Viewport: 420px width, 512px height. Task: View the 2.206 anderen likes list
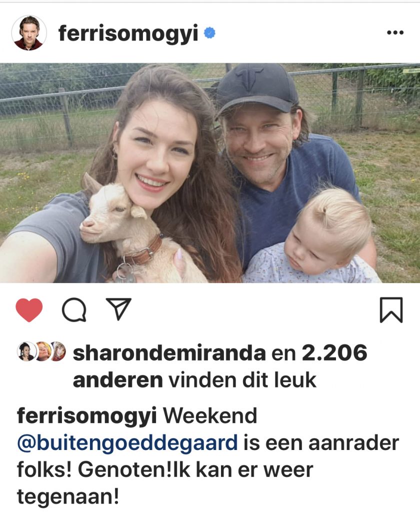(x=220, y=366)
